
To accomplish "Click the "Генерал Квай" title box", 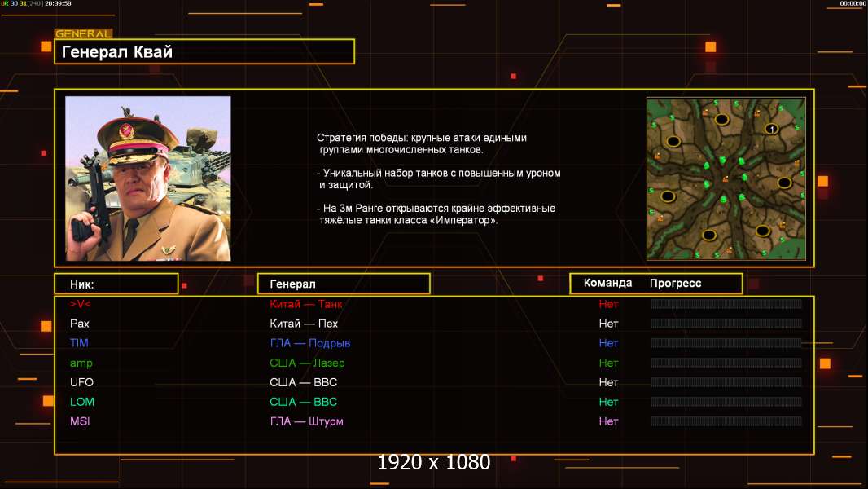I will pos(204,52).
